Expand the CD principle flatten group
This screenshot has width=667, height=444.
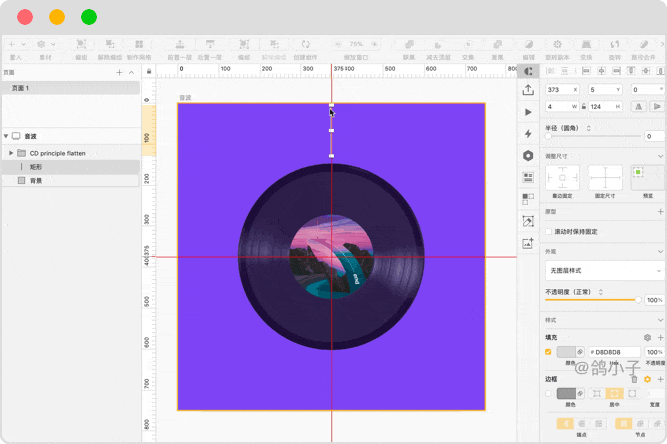pos(11,153)
